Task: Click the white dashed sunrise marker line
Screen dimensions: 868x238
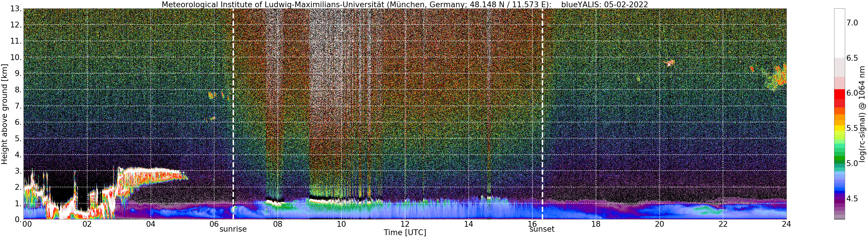Action: pyautogui.click(x=233, y=114)
